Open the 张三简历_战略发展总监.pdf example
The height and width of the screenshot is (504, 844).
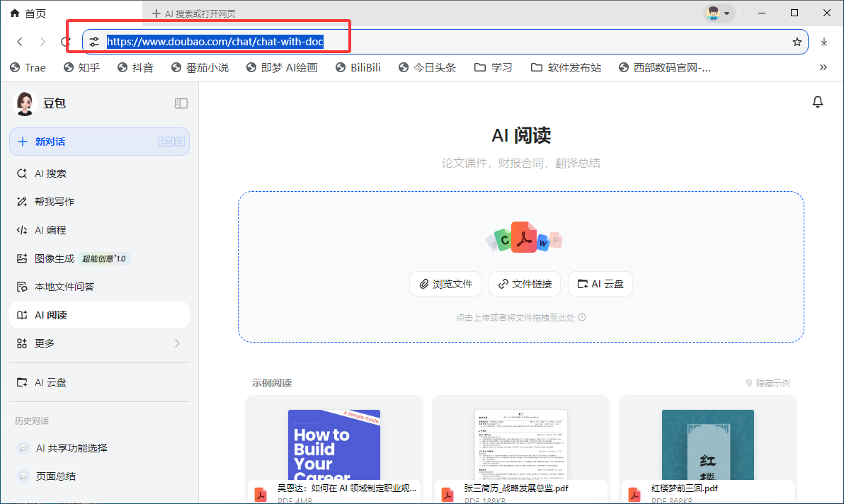(x=521, y=449)
